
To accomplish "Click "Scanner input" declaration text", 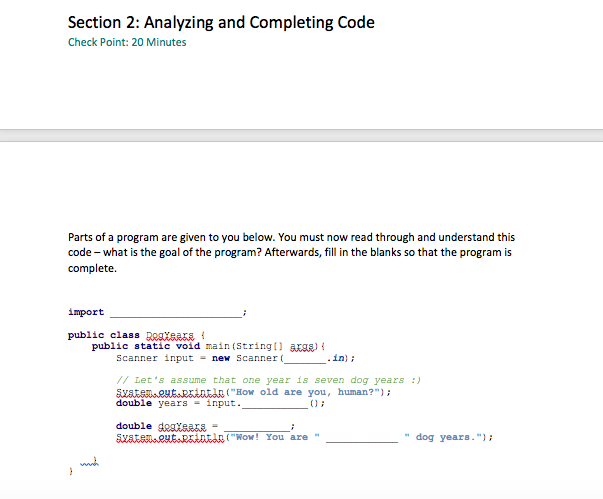I will pos(155,358).
